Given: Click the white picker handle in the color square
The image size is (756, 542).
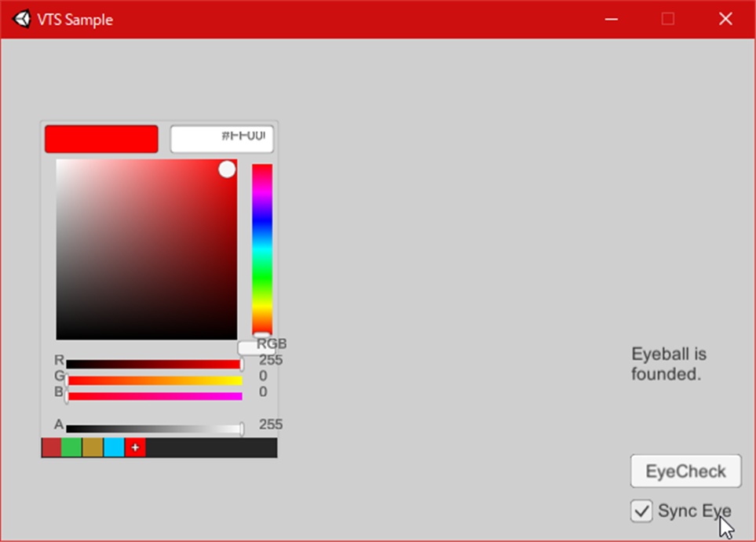Looking at the screenshot, I should 227,169.
